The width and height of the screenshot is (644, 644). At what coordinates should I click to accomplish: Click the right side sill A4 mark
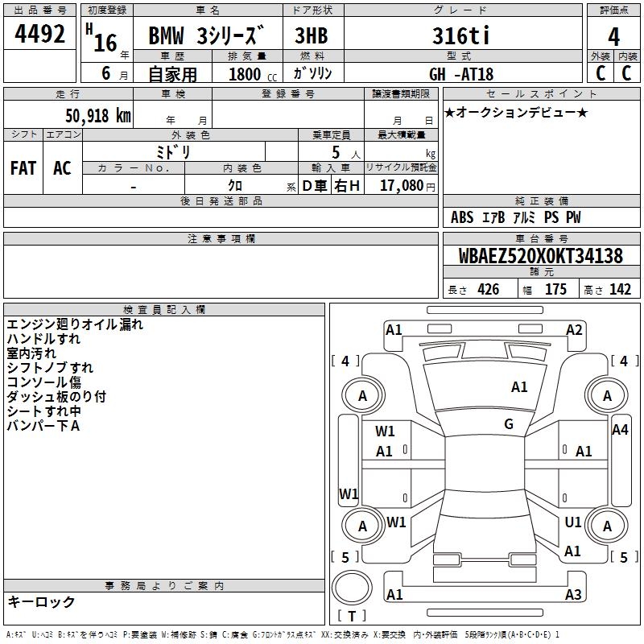(620, 430)
